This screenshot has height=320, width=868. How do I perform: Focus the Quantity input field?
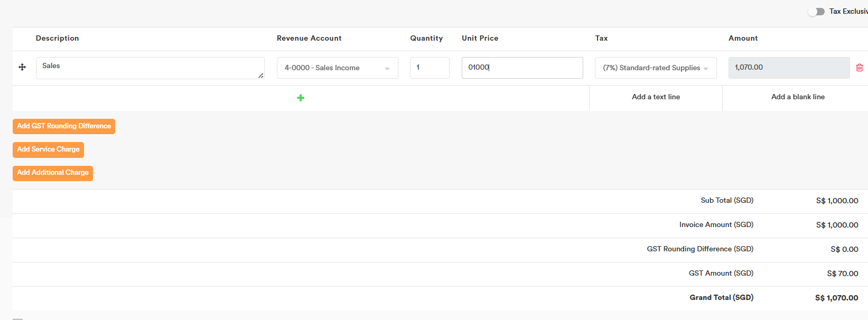point(429,68)
